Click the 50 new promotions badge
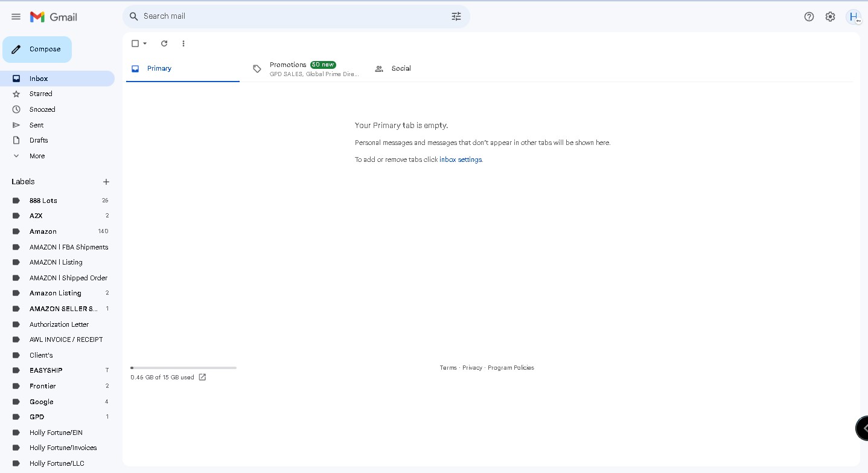This screenshot has height=473, width=868. 323,65
